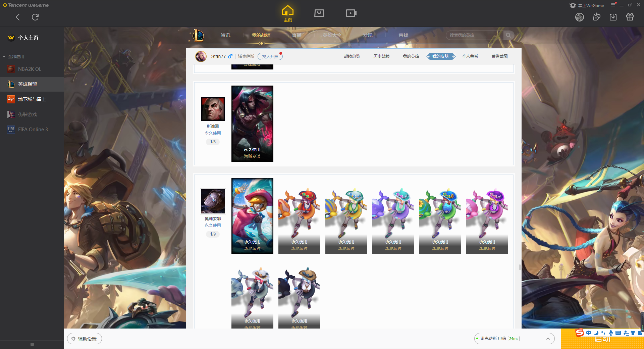Open the Sogou soft keyboard icon
This screenshot has height=349, width=644.
pyautogui.click(x=618, y=333)
